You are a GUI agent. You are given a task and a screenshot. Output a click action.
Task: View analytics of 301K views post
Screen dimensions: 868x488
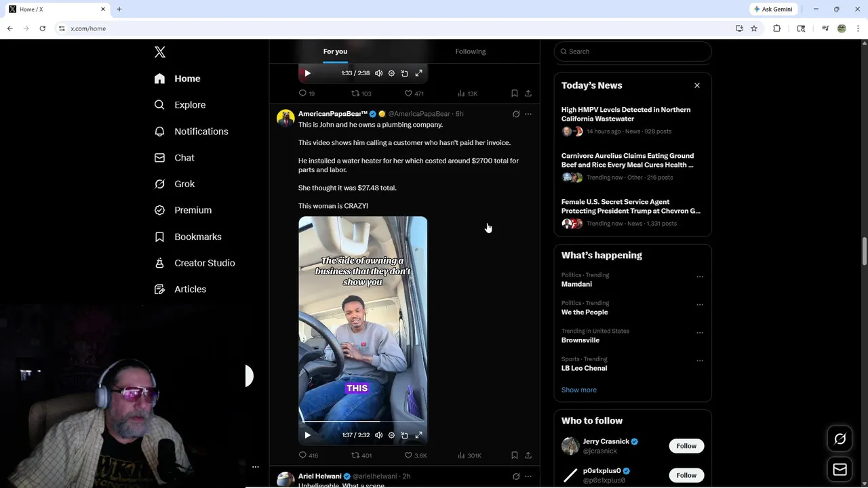pos(469,455)
